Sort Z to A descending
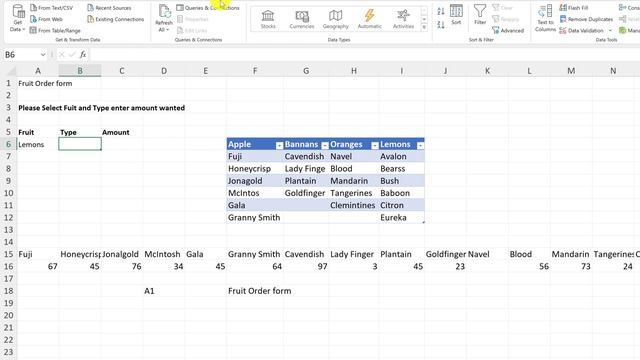 (441, 24)
